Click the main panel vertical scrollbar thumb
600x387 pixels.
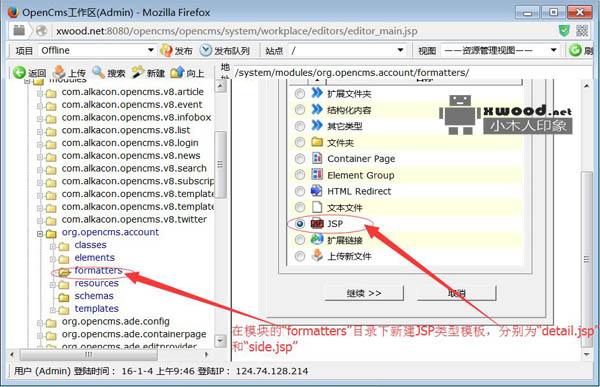pyautogui.click(x=586, y=260)
